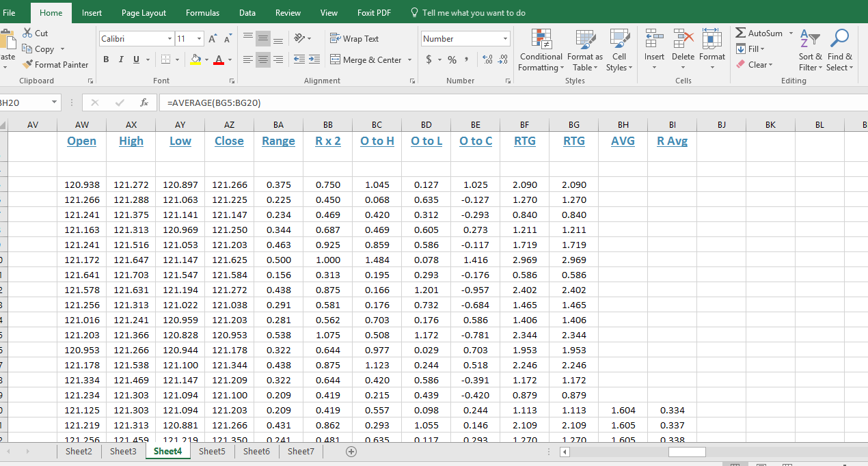Increase font size with the larger A
Viewport: 868px width, 466px height.
pyautogui.click(x=212, y=39)
